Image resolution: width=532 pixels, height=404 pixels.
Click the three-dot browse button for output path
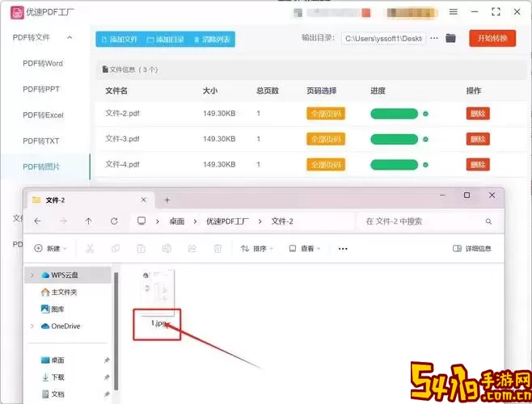pos(434,38)
